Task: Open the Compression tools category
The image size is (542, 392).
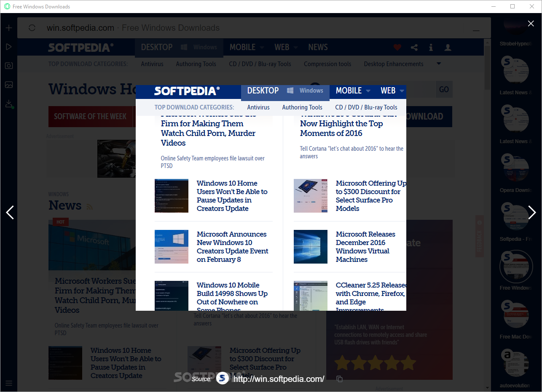Action: coord(327,64)
